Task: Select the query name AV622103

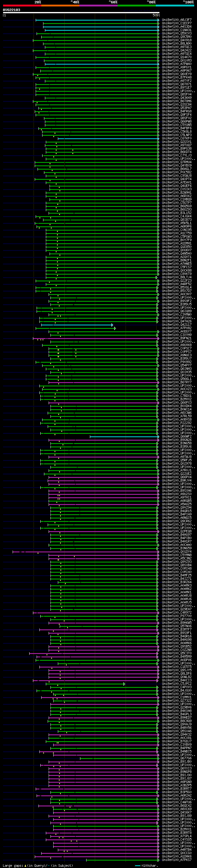Action: coord(11,10)
